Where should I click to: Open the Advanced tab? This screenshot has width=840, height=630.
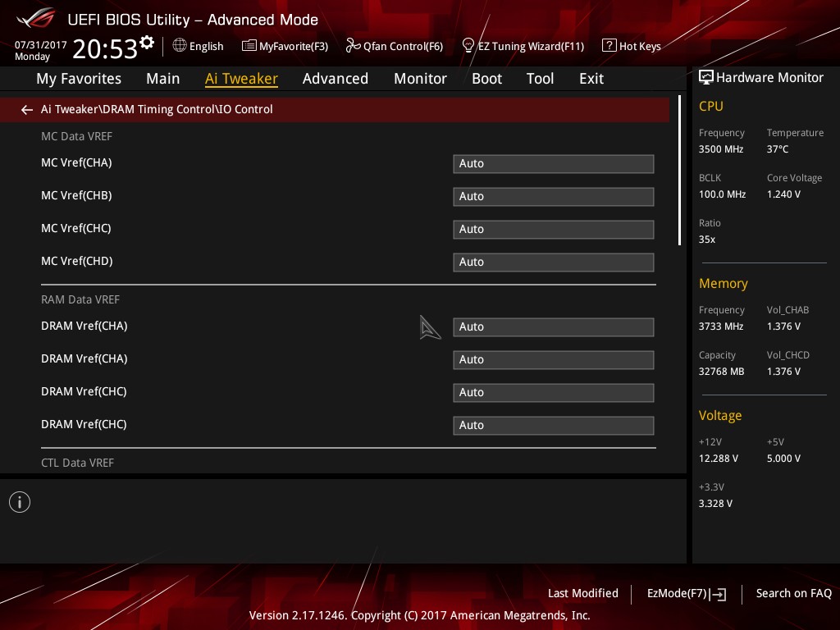click(336, 79)
